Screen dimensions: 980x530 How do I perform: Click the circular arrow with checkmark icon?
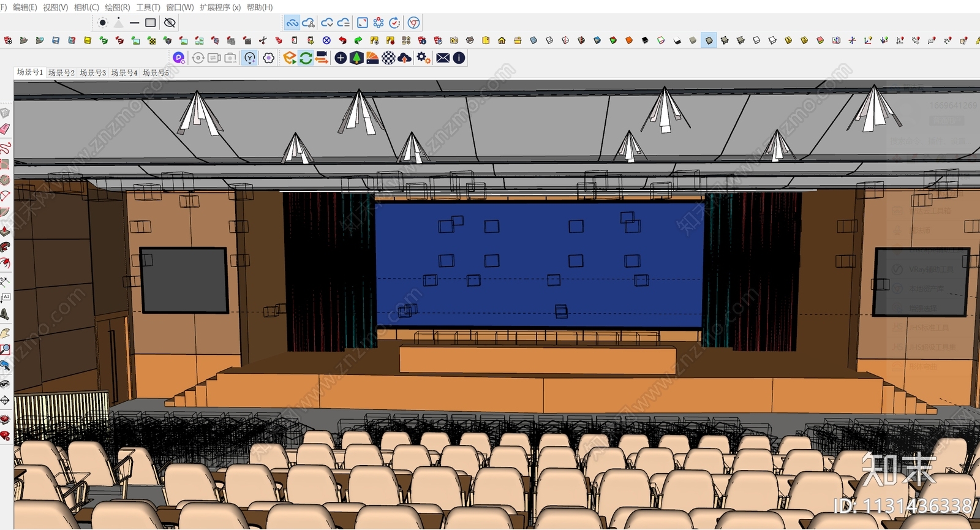pos(394,23)
